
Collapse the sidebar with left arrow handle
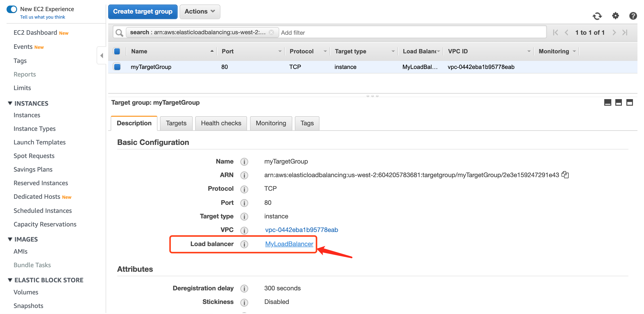pos(102,55)
